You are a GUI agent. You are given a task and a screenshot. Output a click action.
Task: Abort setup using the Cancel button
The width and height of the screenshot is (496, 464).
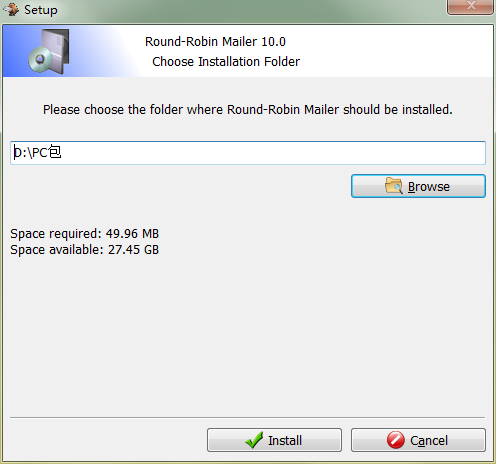tap(418, 440)
